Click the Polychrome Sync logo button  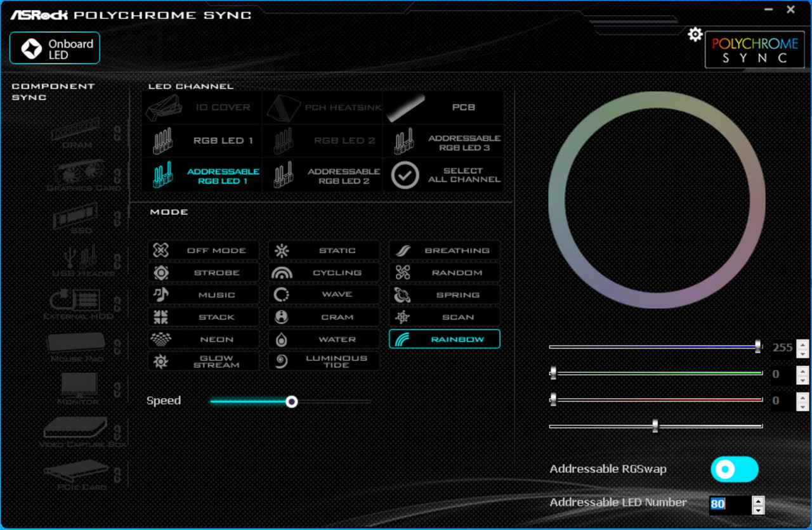point(754,50)
